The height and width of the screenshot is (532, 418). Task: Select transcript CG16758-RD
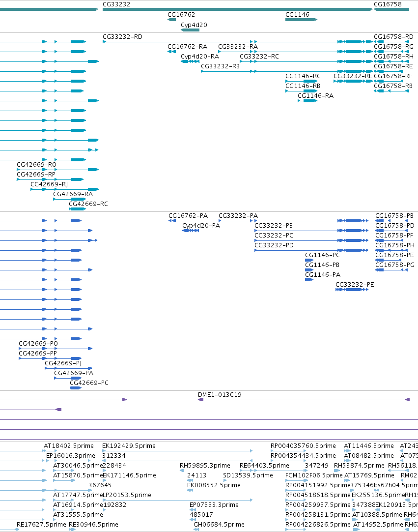click(x=393, y=37)
